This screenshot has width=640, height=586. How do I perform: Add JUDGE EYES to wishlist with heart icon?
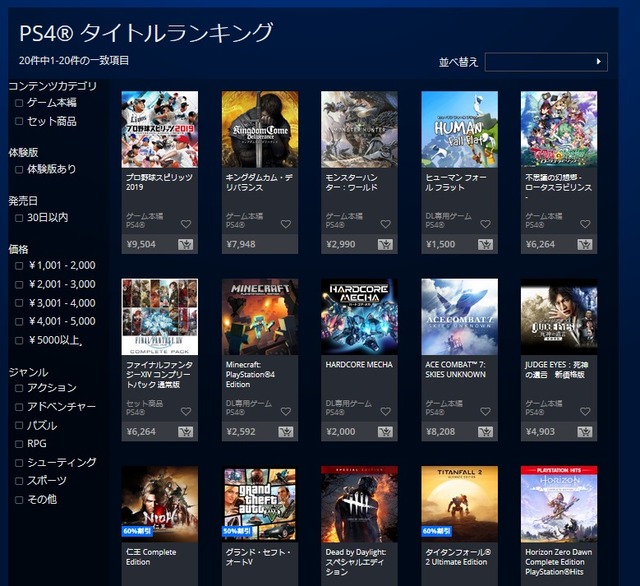585,411
